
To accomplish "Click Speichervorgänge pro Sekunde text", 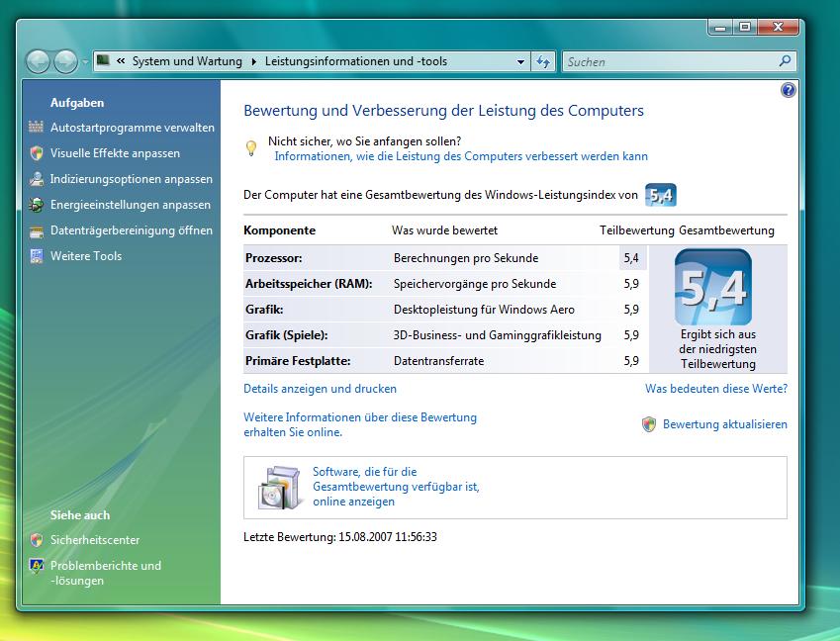I will (x=475, y=284).
